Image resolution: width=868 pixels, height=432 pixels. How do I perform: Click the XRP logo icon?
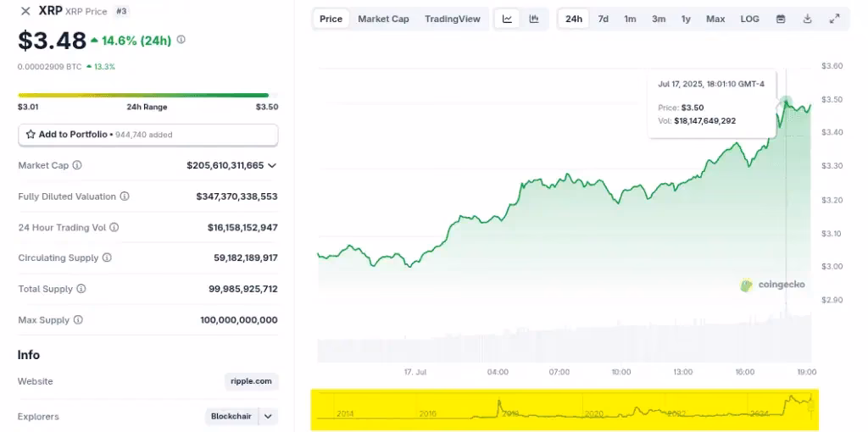(x=25, y=11)
